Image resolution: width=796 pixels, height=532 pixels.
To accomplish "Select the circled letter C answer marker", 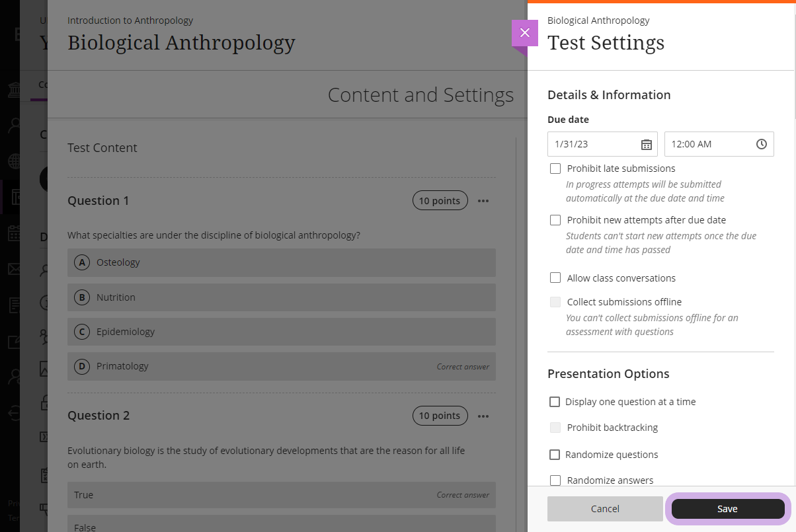I will [82, 332].
